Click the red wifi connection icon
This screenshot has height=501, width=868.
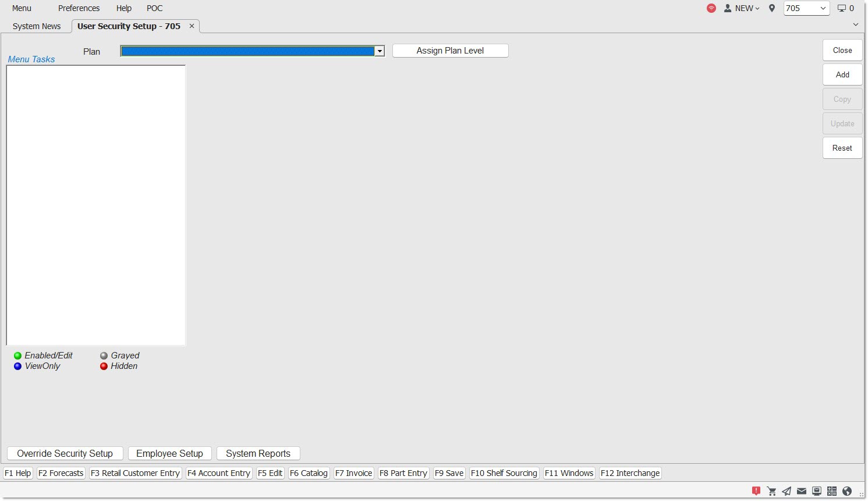(x=711, y=8)
